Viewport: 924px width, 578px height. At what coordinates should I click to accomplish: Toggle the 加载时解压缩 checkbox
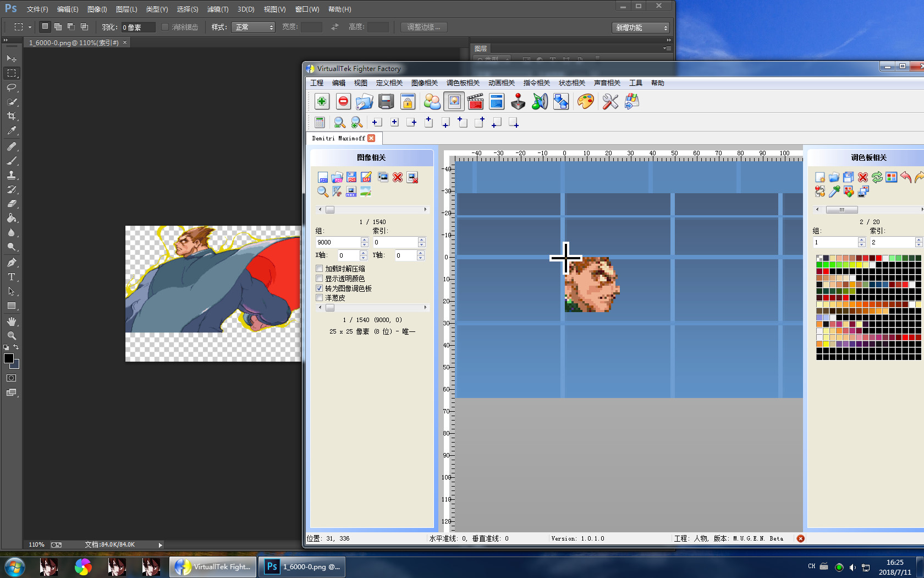[x=319, y=269]
